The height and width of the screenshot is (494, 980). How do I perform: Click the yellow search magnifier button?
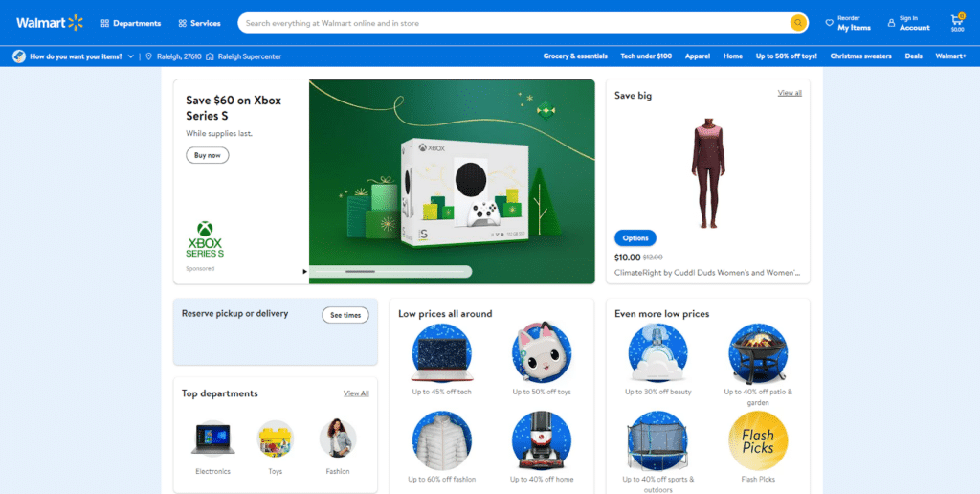point(798,23)
